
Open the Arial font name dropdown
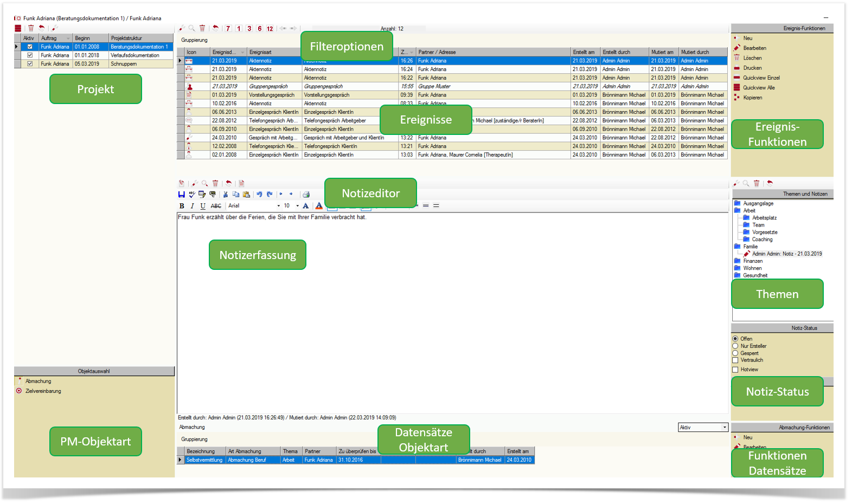279,206
